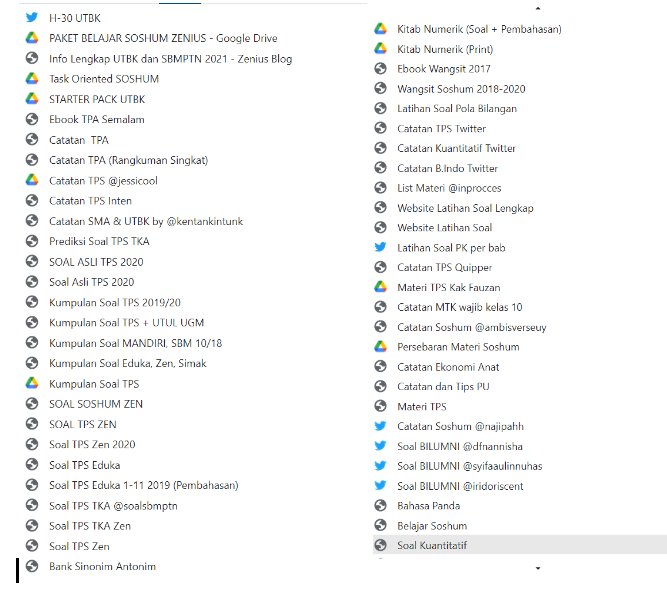Click Drive icon beside Kitab Numerik (Soal + Pembahasan)

pyautogui.click(x=380, y=29)
